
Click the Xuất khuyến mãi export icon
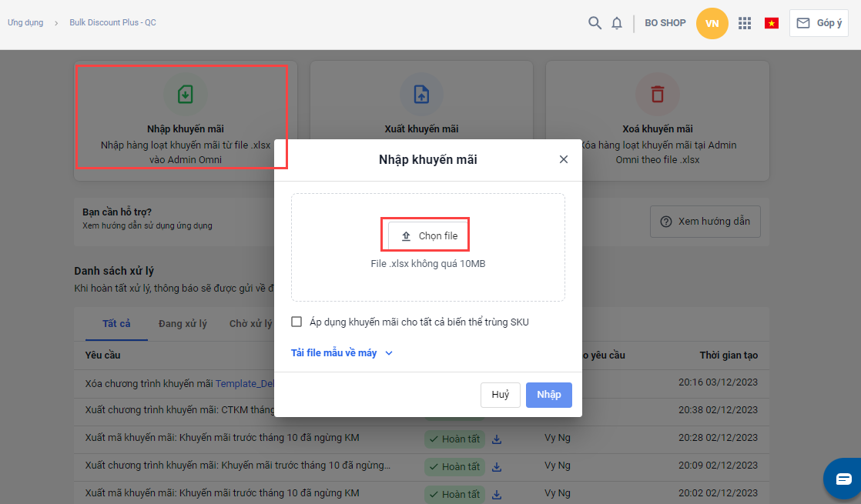421,94
